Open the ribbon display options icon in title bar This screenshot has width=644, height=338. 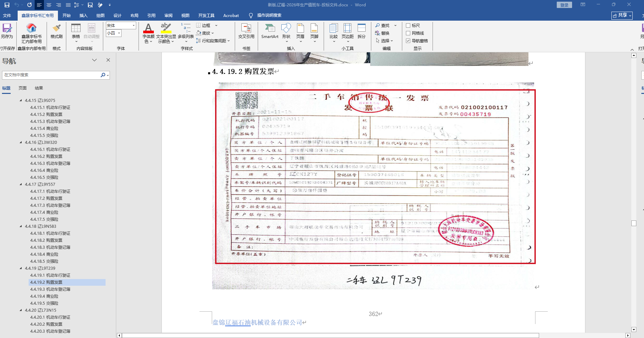pyautogui.click(x=583, y=5)
